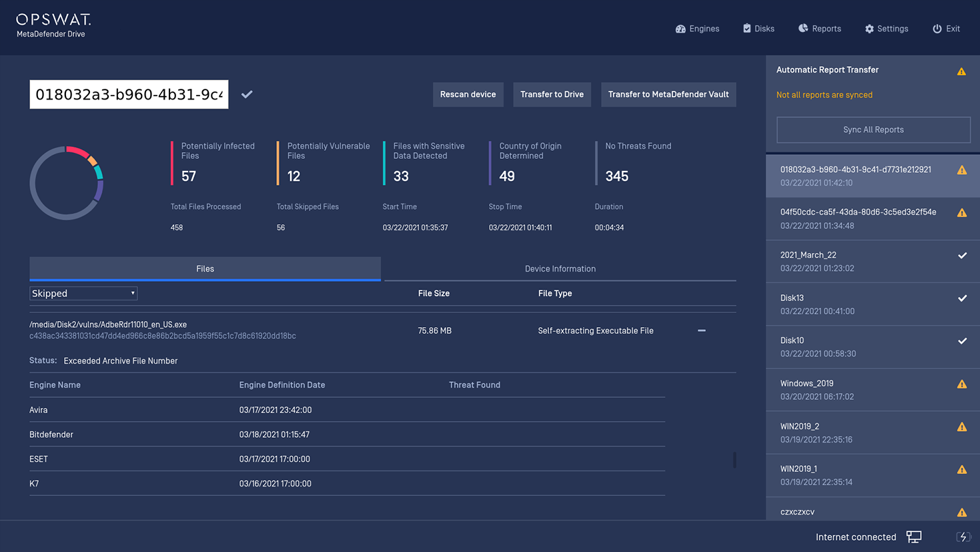Click the Engines gauge icon

(680, 29)
